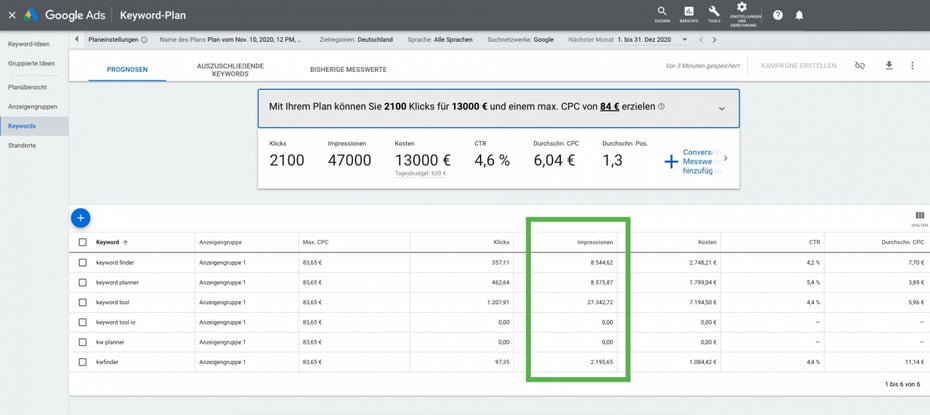The width and height of the screenshot is (930, 415).
Task: Add keywords with blue plus button
Action: pos(81,218)
